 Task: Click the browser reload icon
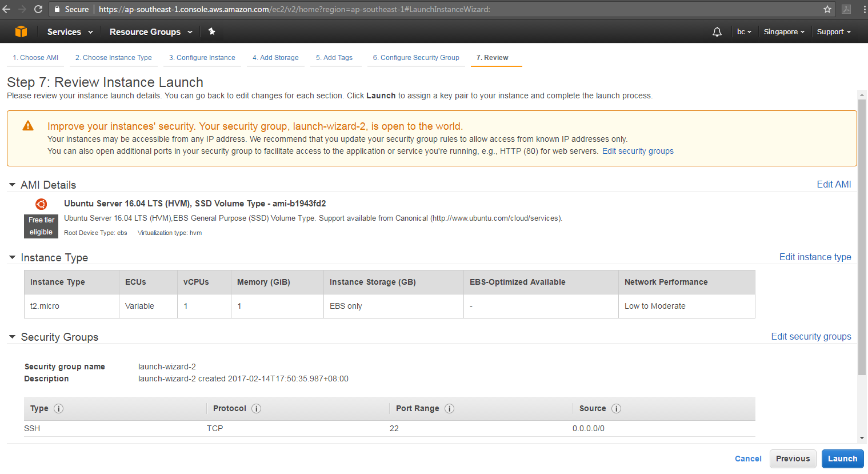[x=38, y=9]
